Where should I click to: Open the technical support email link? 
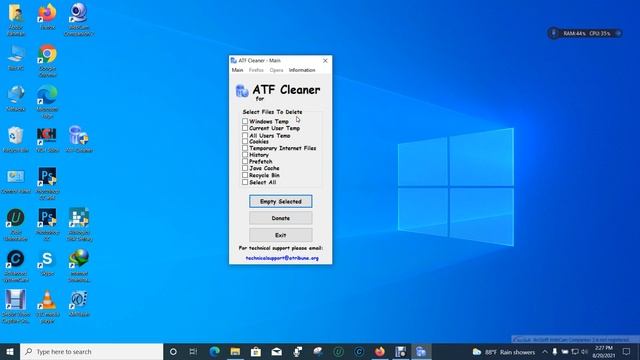coord(282,258)
